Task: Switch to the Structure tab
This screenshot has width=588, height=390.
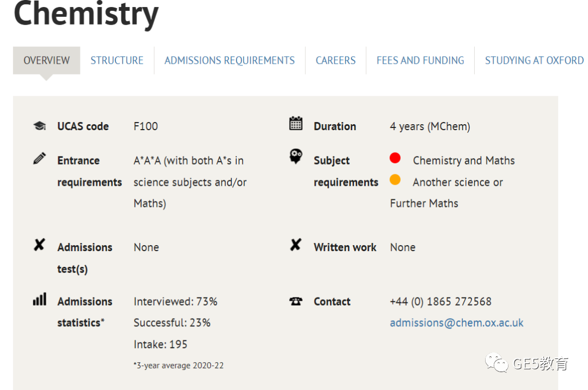Action: 117,60
